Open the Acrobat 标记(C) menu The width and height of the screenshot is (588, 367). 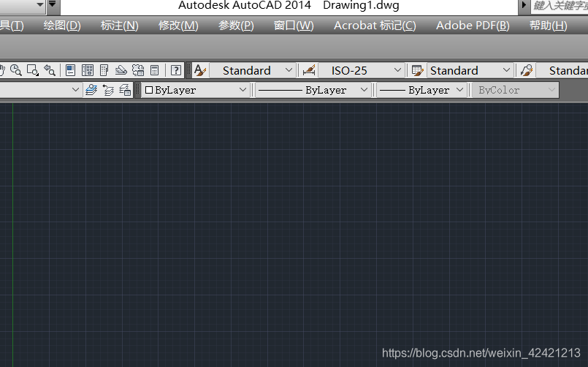[x=375, y=26]
